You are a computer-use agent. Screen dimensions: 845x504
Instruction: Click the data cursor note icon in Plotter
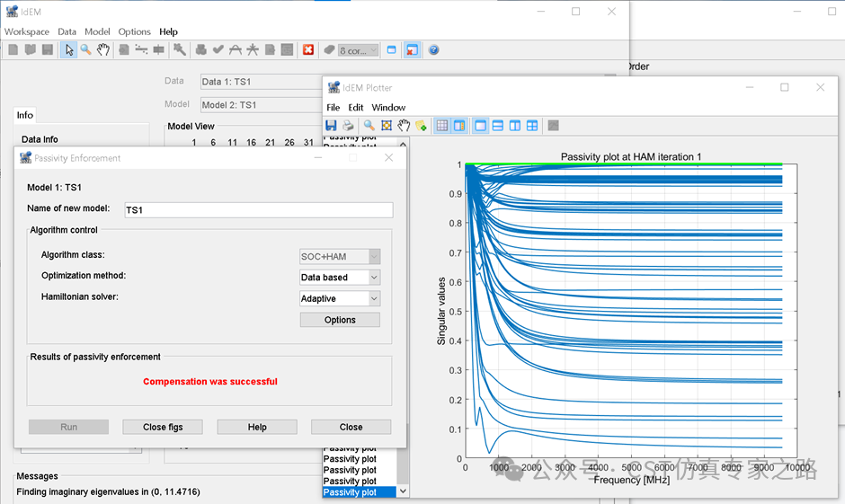tap(421, 126)
